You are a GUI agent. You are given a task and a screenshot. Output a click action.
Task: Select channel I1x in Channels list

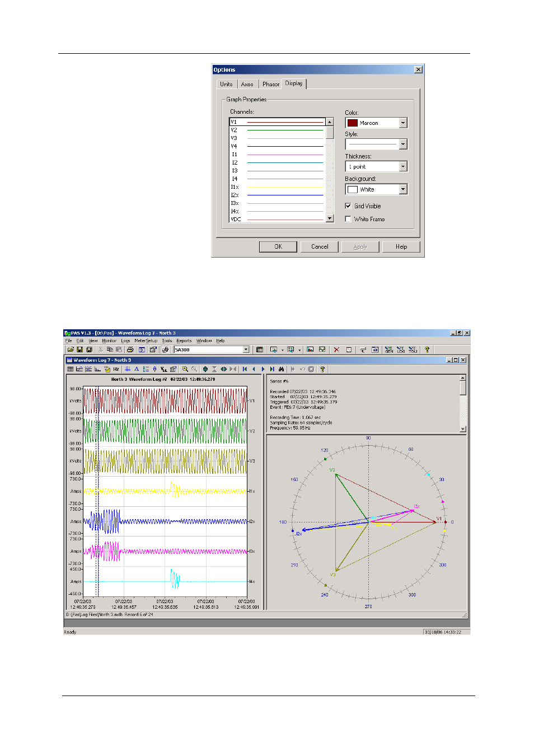(x=277, y=187)
